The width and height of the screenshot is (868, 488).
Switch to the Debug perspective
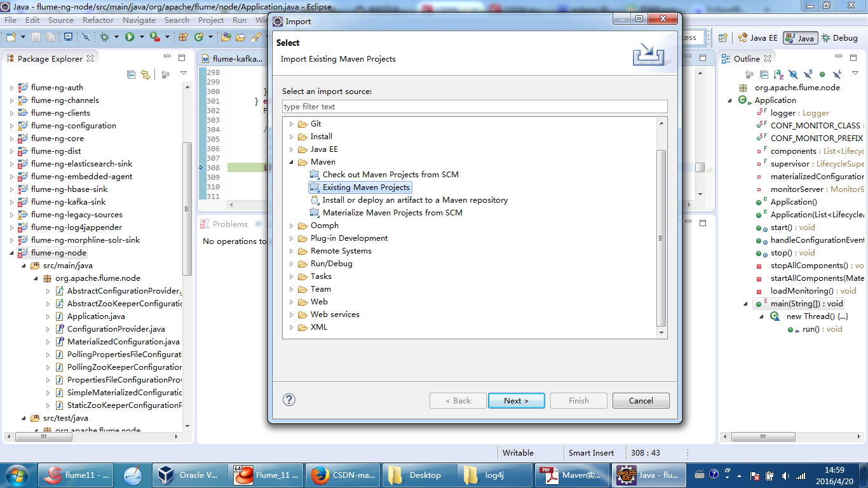click(839, 38)
